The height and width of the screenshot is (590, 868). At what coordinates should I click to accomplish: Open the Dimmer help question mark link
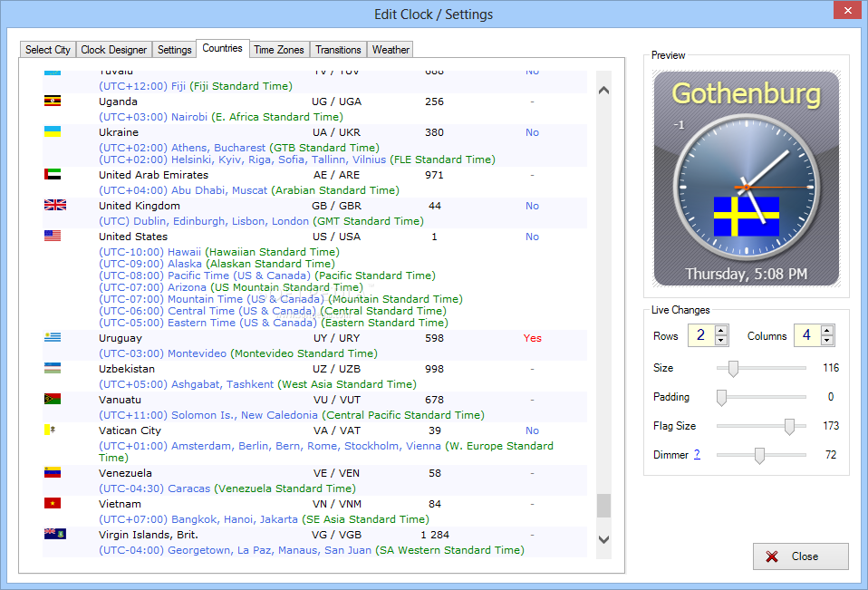697,454
